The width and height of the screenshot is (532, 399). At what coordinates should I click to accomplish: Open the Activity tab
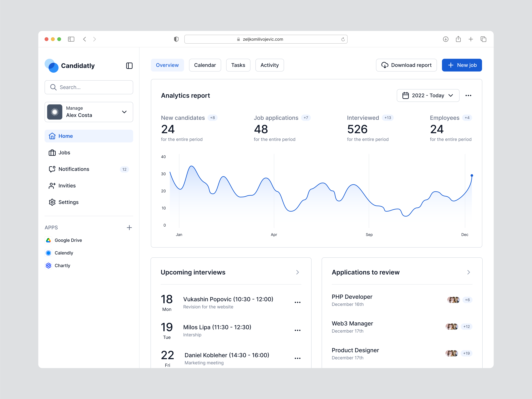tap(269, 65)
